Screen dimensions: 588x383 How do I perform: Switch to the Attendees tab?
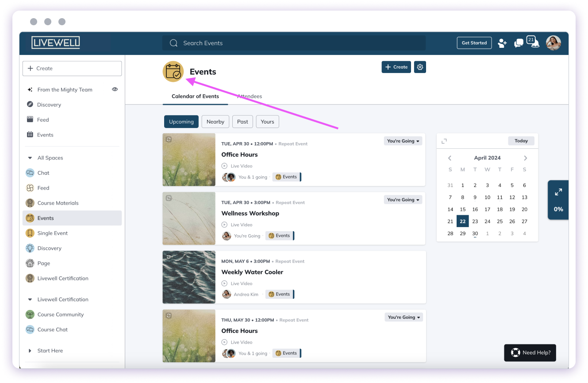point(250,96)
